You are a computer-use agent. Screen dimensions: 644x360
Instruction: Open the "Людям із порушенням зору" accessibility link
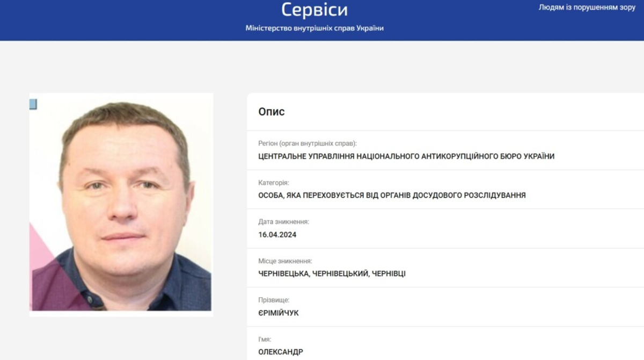click(587, 8)
